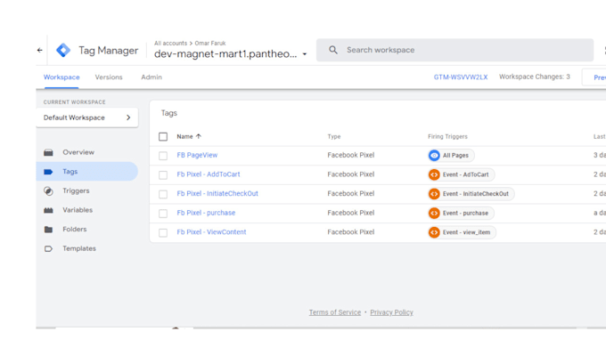Screen dimensions: 606x364
Task: Click the blue eye icon on All Pages trigger
Action: pos(434,155)
